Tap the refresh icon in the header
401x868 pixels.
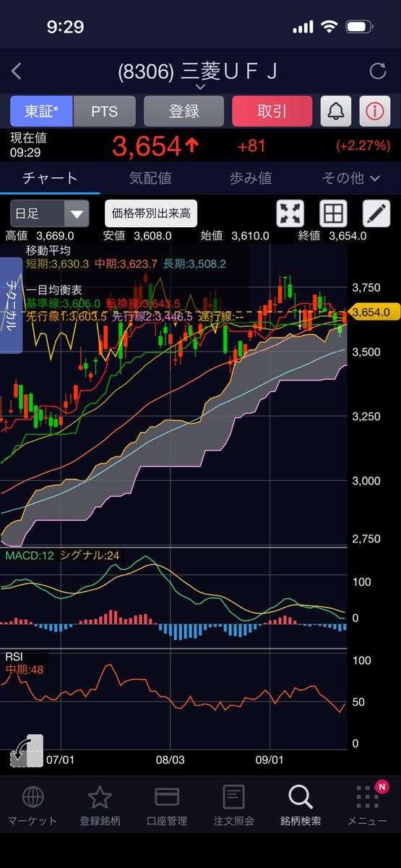point(377,71)
